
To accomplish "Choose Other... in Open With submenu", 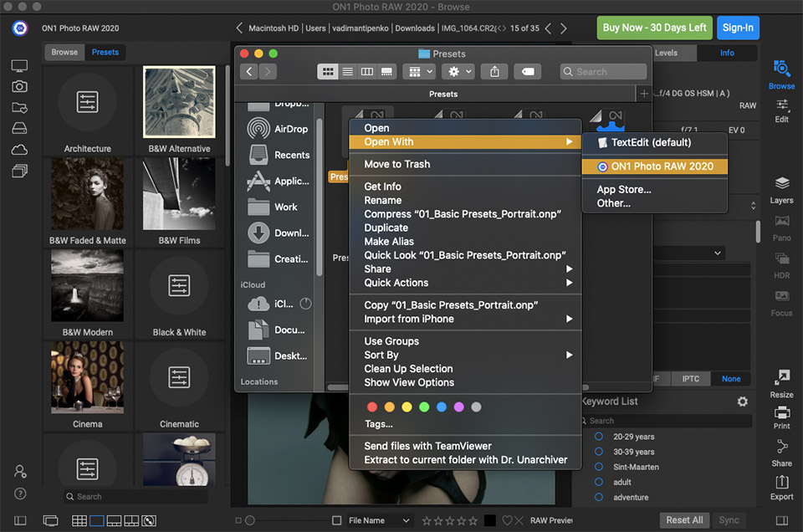I will point(655,203).
